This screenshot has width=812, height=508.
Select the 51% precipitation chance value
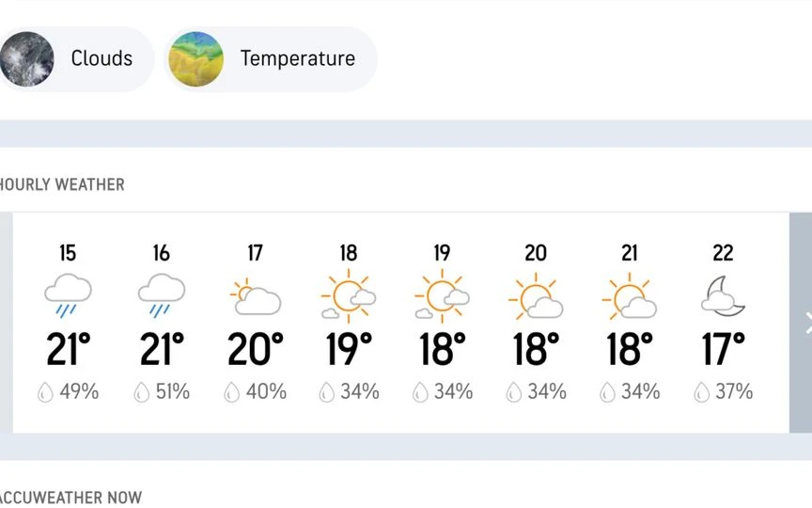pyautogui.click(x=172, y=392)
